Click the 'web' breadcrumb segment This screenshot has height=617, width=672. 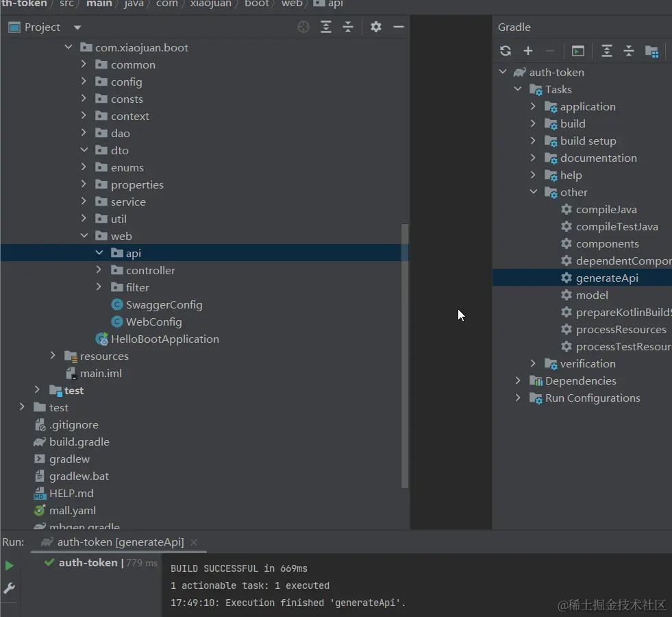(292, 4)
